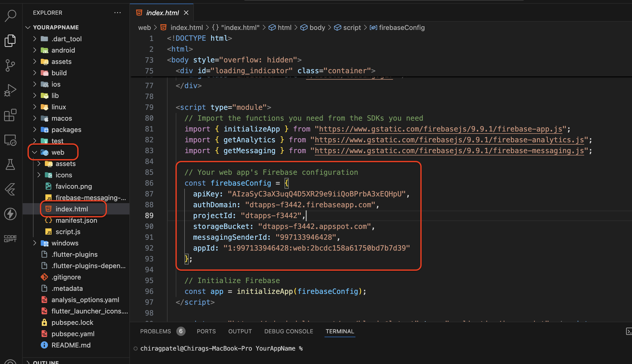Open the CodeGPT sidebar icon

[x=10, y=239]
